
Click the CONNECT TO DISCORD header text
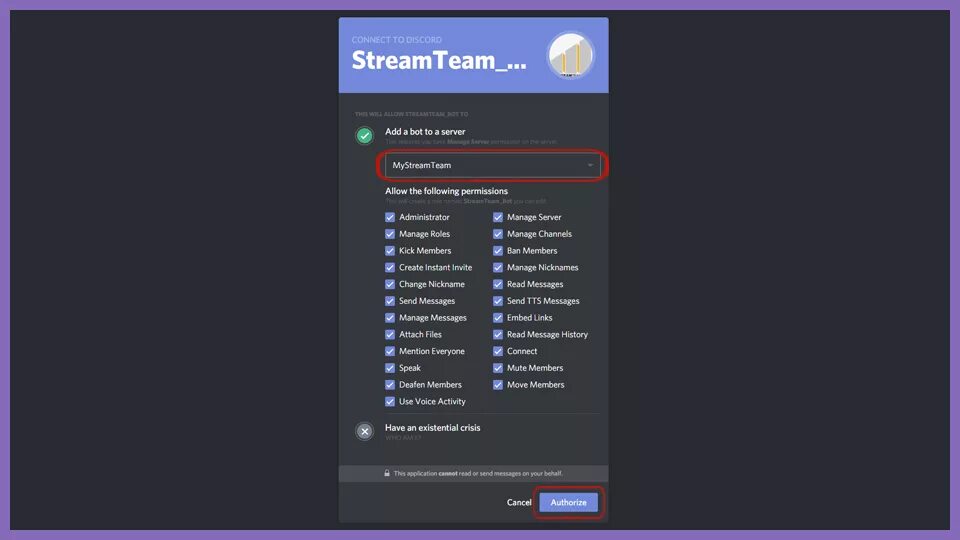point(397,40)
